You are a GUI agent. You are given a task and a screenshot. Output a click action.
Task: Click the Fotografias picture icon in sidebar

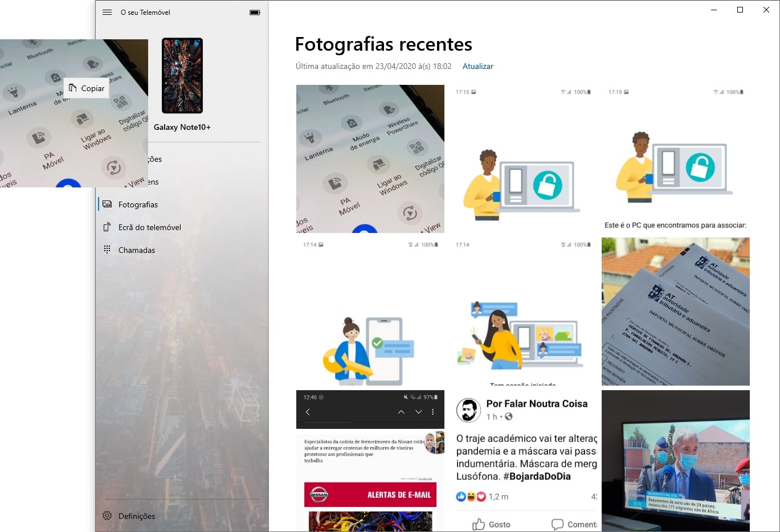pos(107,204)
